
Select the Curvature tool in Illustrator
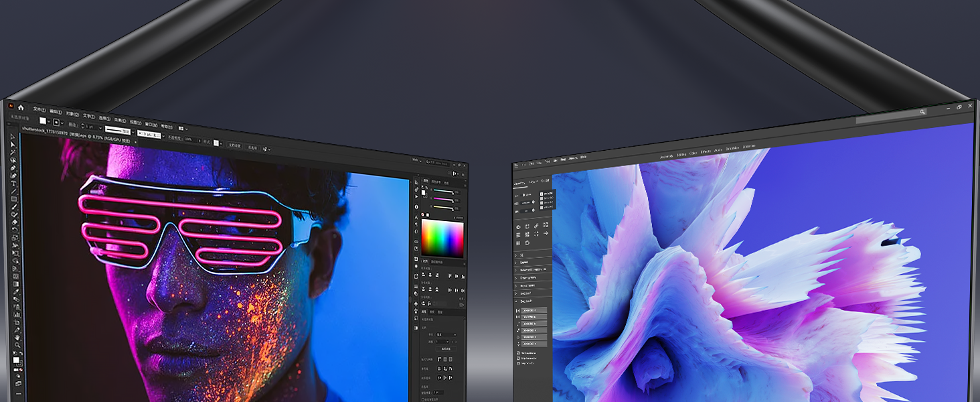13,176
